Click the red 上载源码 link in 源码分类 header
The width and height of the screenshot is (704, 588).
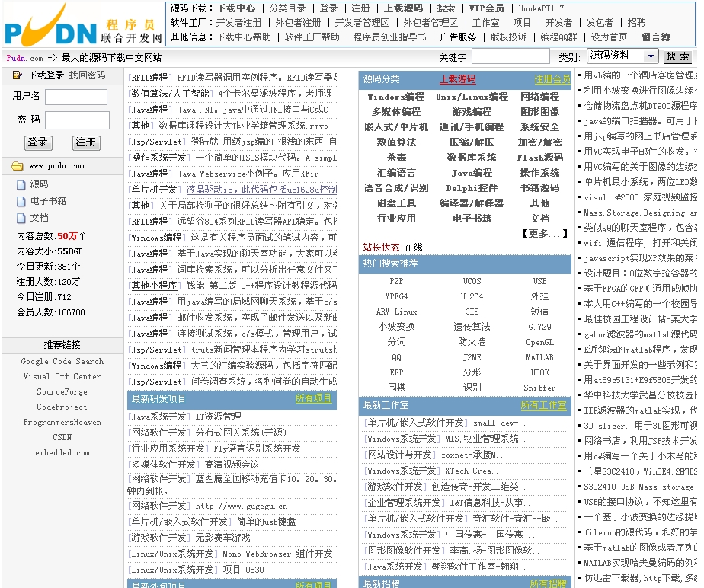457,79
